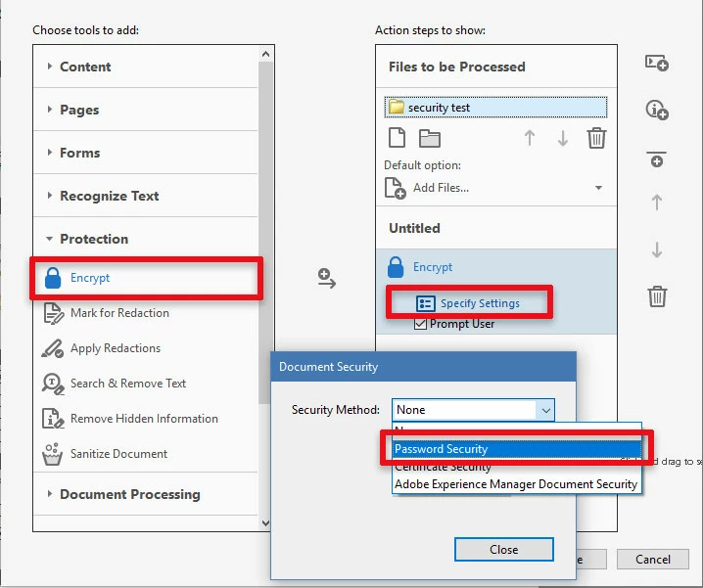Click the tools list scrollbar thumb
This screenshot has height=588, width=703.
[x=265, y=233]
